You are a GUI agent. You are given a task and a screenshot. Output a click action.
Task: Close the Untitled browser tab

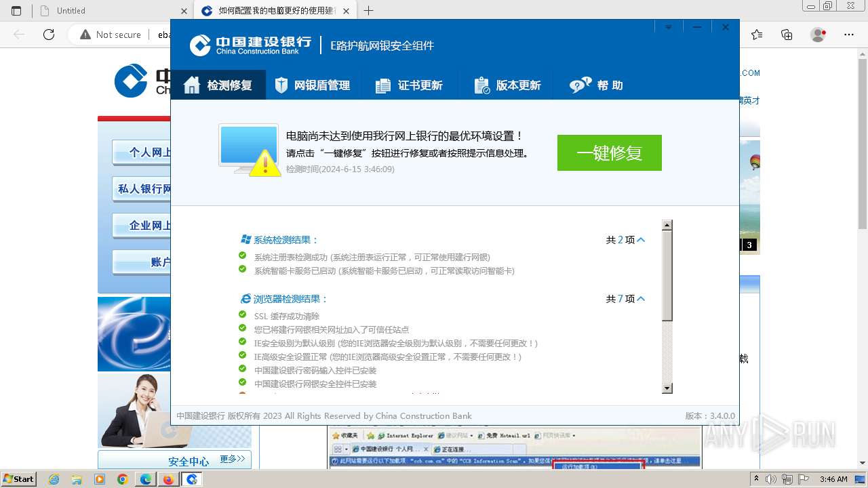pos(184,11)
